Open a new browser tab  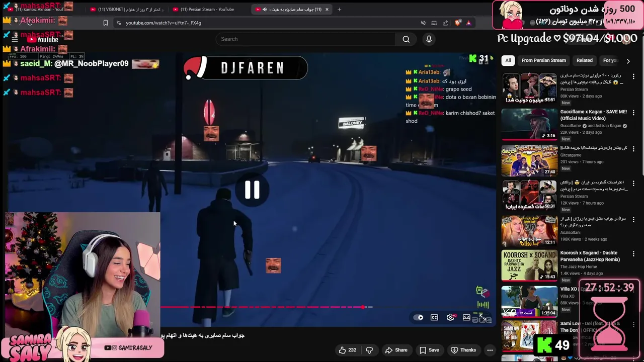point(339,9)
